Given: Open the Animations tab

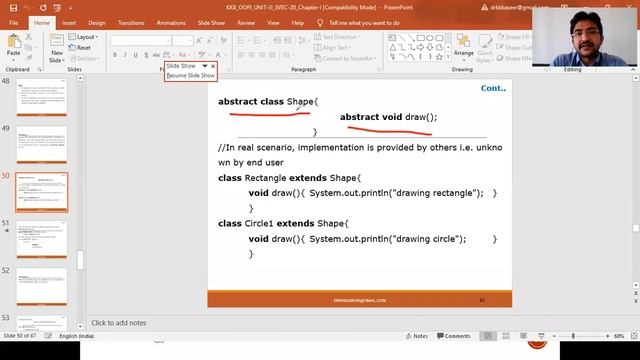Looking at the screenshot, I should coord(171,23).
